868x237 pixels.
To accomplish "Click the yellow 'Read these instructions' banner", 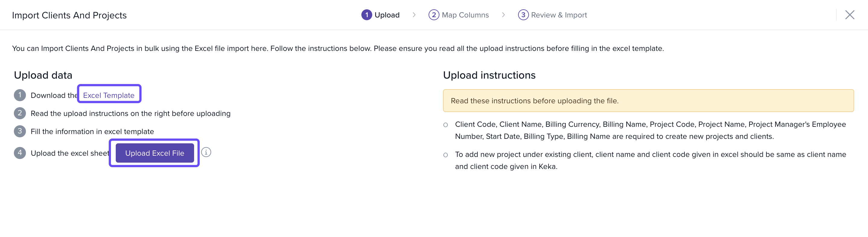I will coord(648,101).
